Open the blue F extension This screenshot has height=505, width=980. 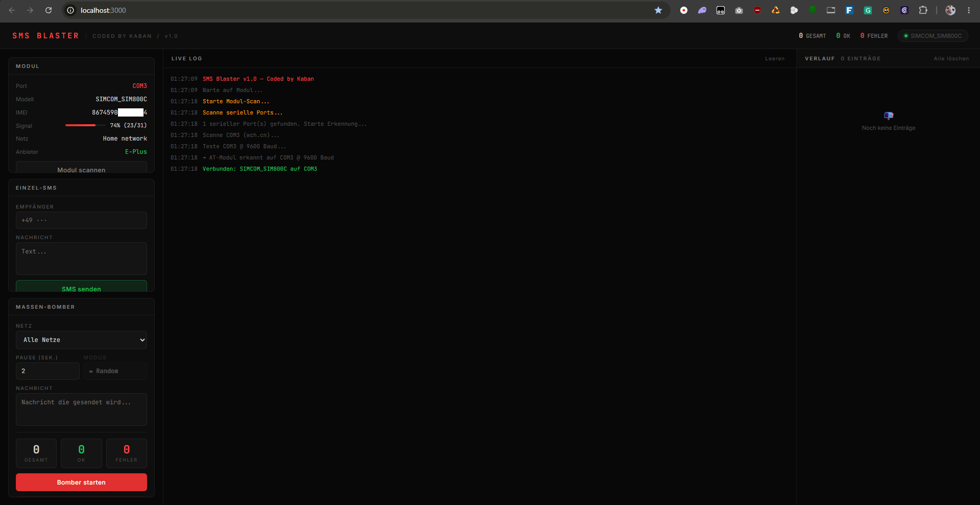pos(849,10)
